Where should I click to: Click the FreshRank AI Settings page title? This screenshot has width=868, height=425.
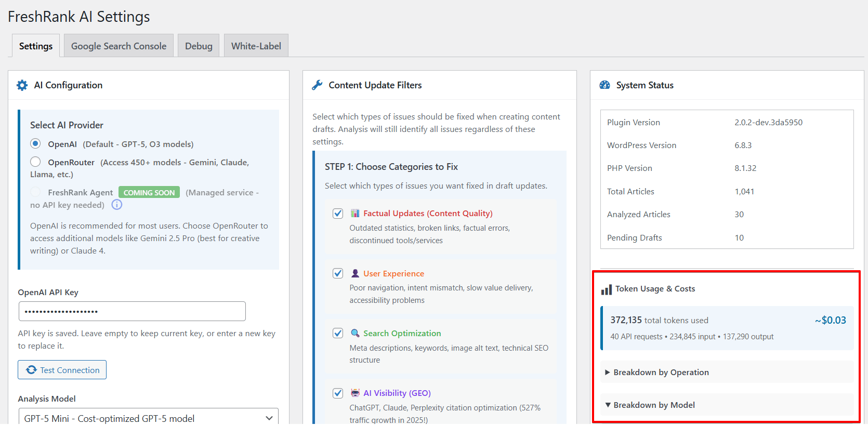tap(79, 17)
